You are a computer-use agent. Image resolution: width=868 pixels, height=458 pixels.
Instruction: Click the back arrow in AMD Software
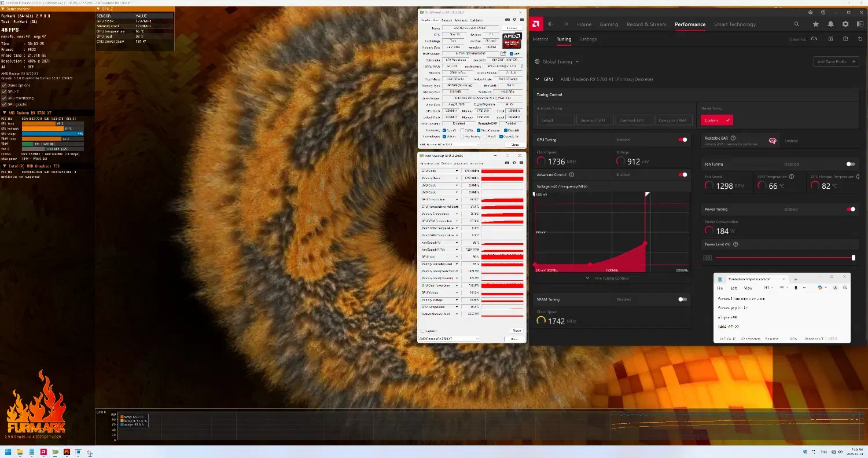(x=551, y=24)
